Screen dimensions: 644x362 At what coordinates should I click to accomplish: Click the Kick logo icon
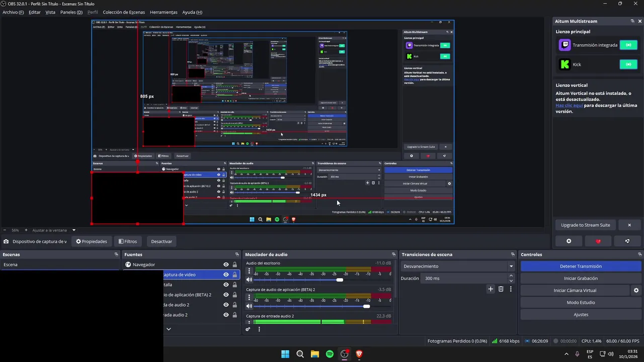(x=565, y=64)
